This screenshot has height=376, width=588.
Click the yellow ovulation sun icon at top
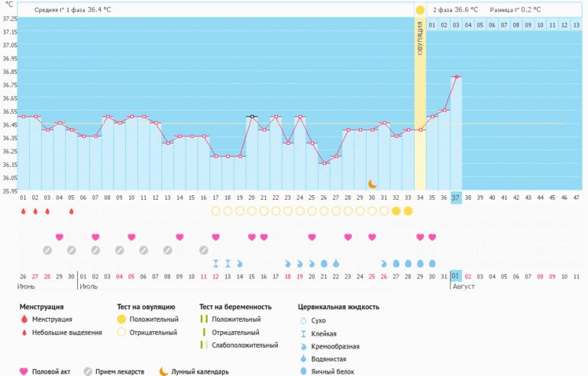[420, 10]
